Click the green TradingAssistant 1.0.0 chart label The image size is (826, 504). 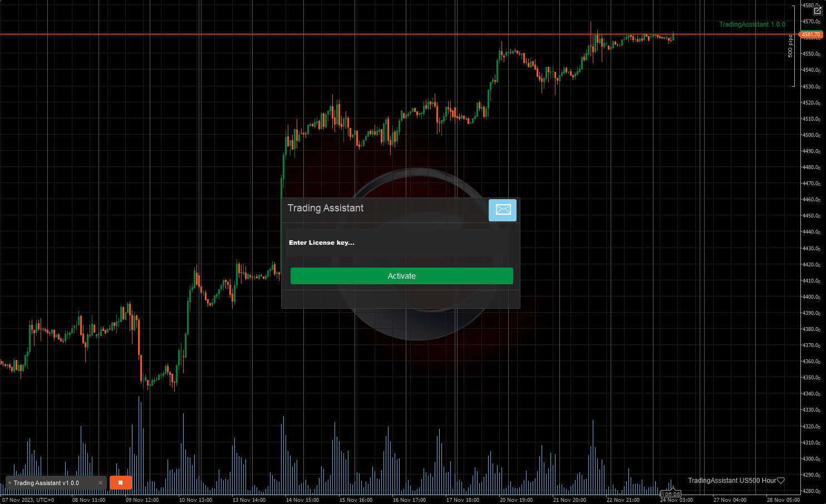click(752, 24)
